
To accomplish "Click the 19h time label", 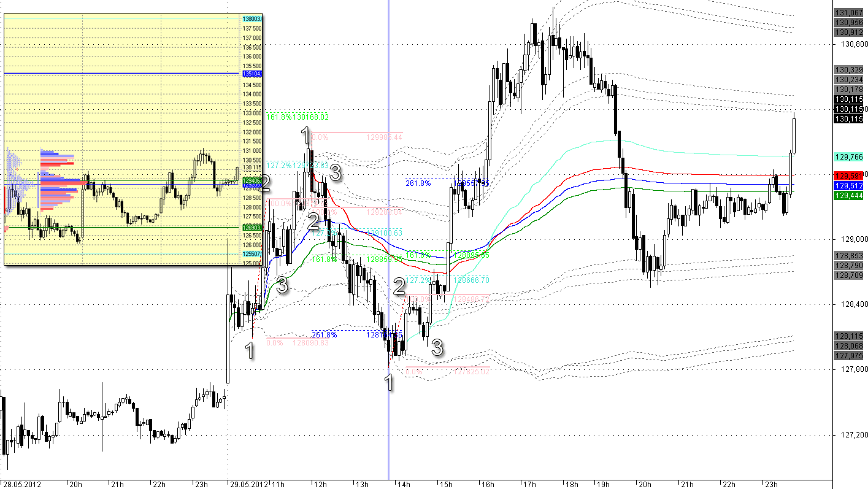I will click(x=603, y=484).
